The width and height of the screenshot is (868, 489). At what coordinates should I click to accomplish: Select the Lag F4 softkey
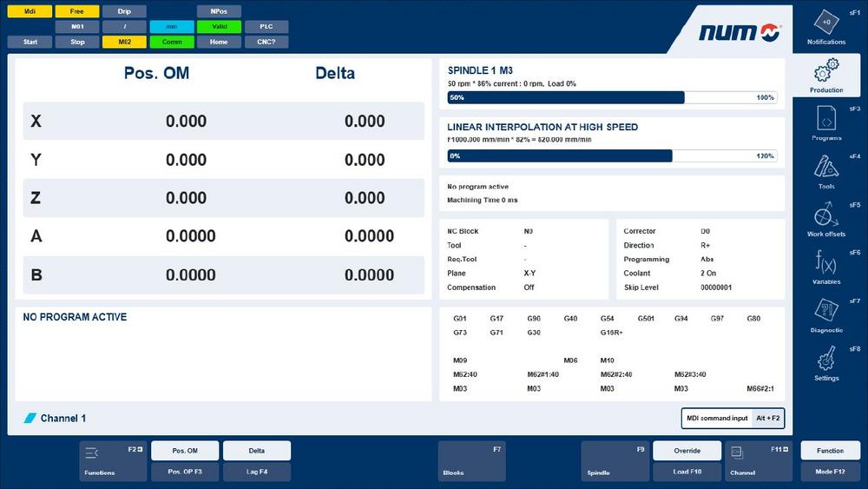click(x=257, y=472)
